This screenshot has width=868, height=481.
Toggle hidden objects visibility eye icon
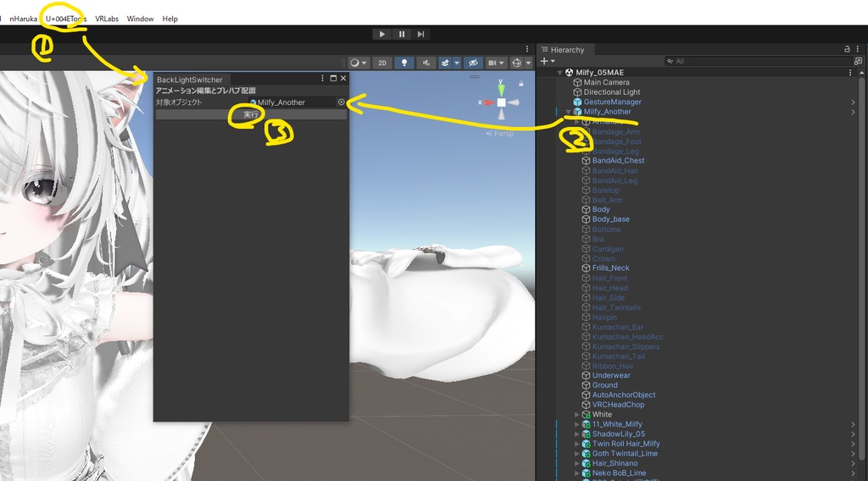(x=473, y=63)
